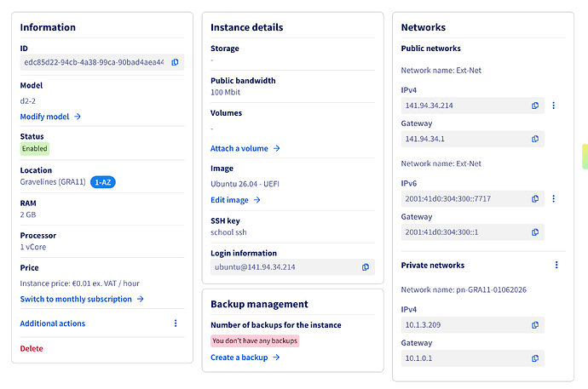Click Create a backup

point(239,358)
